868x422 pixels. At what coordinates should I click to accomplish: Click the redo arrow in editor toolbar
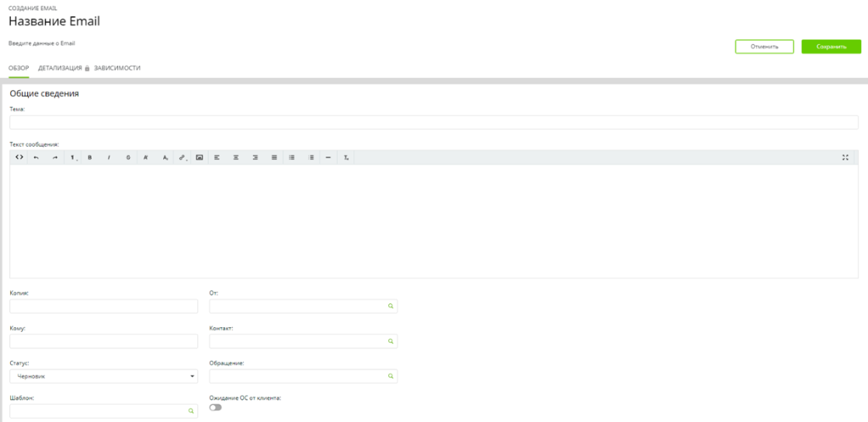pos(55,157)
